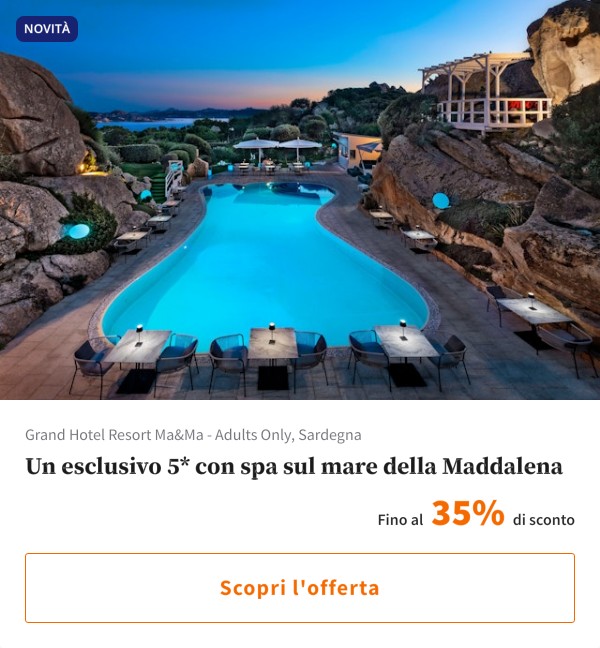Open the headline about 5* spa Maddalena
The width and height of the screenshot is (600, 648).
[x=294, y=467]
